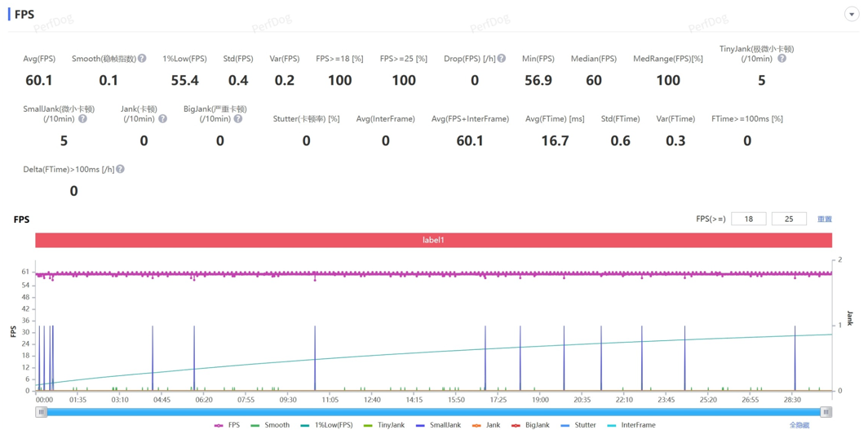The height and width of the screenshot is (430, 868).
Task: Open help icon beside Delta(FTime)>100ms
Action: 120,169
